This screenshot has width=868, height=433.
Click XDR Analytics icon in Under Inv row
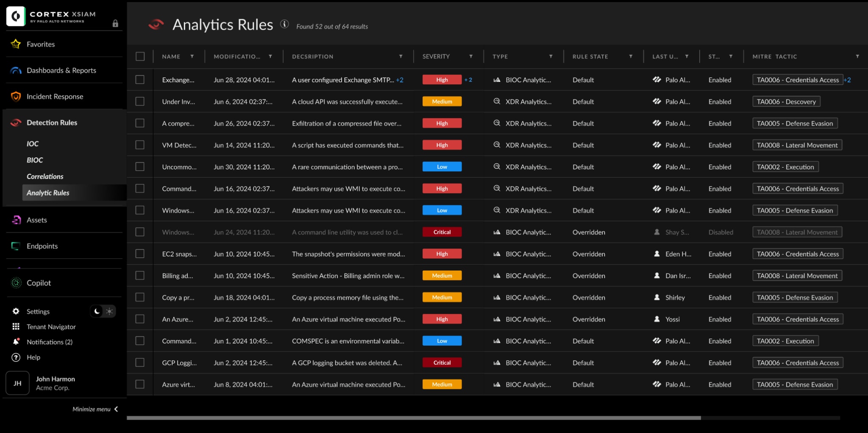click(x=497, y=101)
